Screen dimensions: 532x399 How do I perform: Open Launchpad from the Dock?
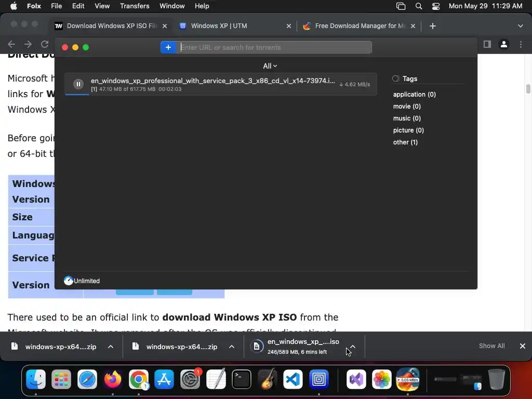tap(61, 379)
